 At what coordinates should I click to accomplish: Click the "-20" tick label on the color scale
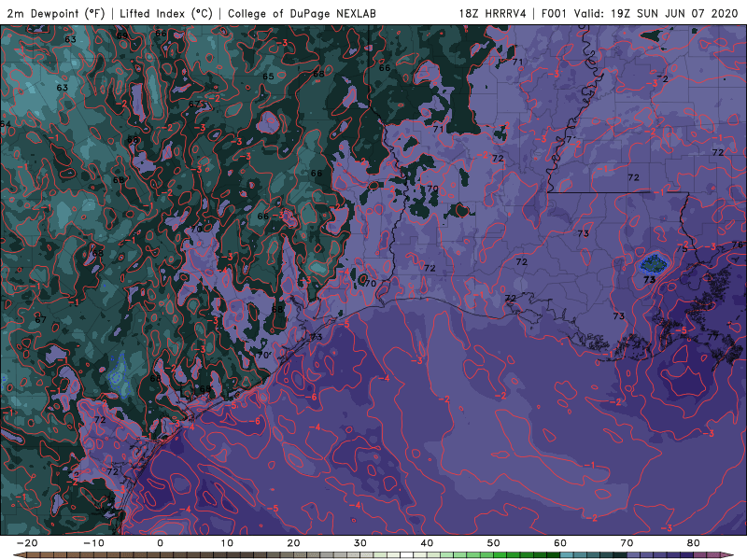pyautogui.click(x=27, y=543)
